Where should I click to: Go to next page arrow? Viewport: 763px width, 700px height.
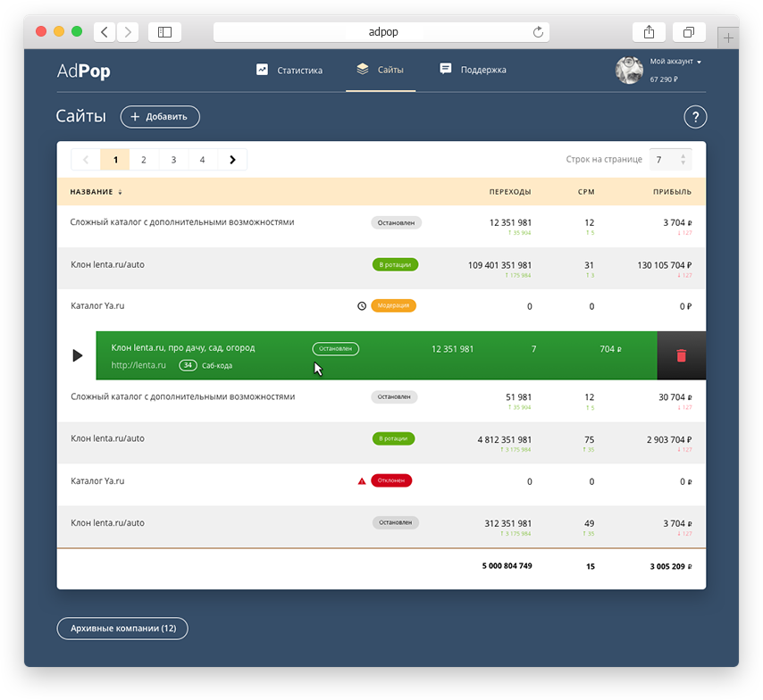click(232, 160)
